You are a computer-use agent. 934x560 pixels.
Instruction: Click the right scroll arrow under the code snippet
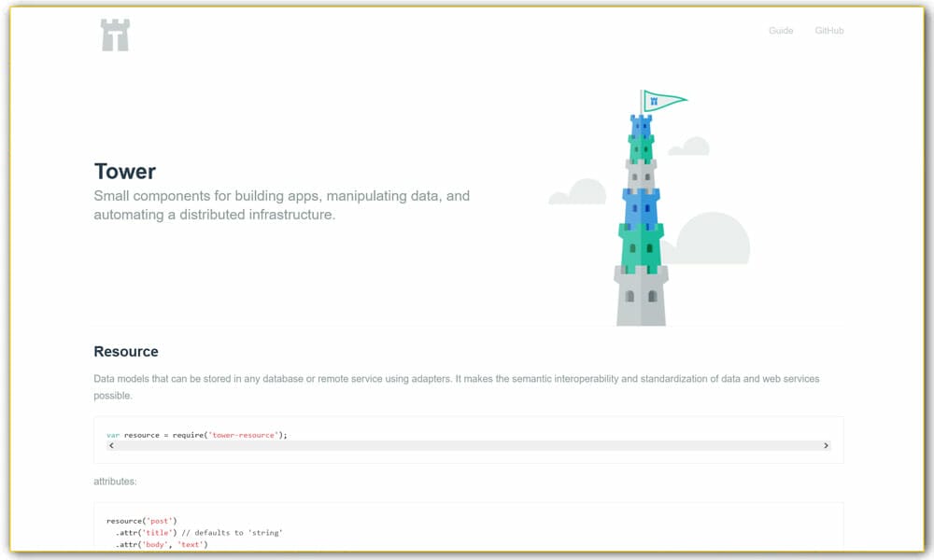click(826, 445)
